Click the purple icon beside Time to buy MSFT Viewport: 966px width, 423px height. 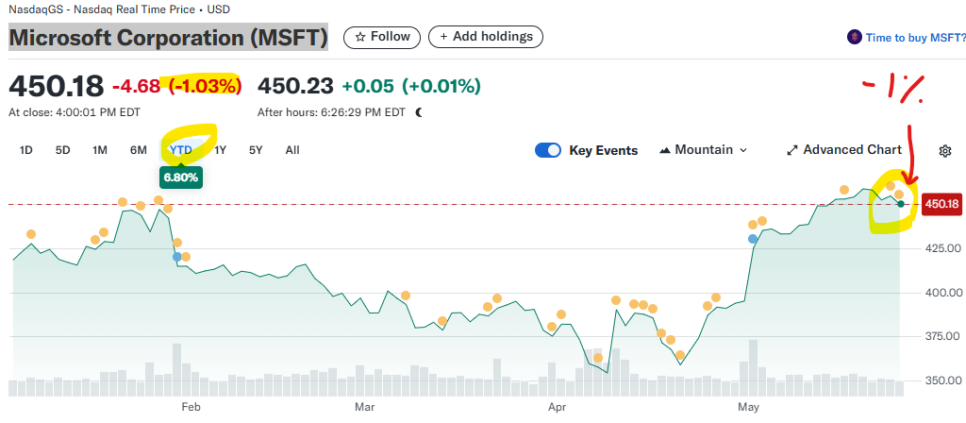coord(854,38)
